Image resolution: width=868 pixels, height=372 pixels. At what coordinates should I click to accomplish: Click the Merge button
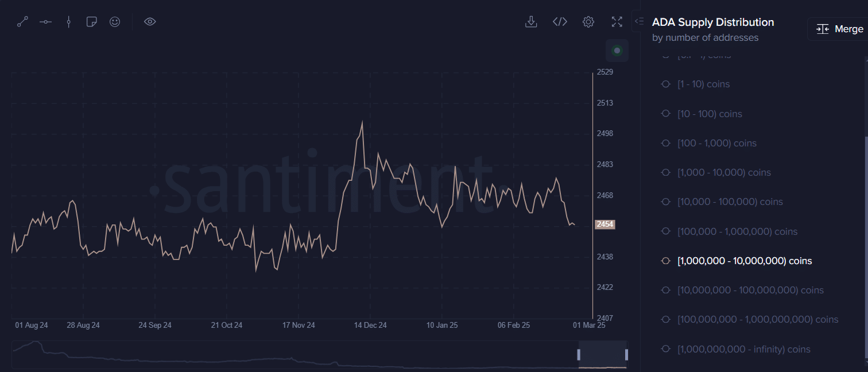tap(839, 29)
